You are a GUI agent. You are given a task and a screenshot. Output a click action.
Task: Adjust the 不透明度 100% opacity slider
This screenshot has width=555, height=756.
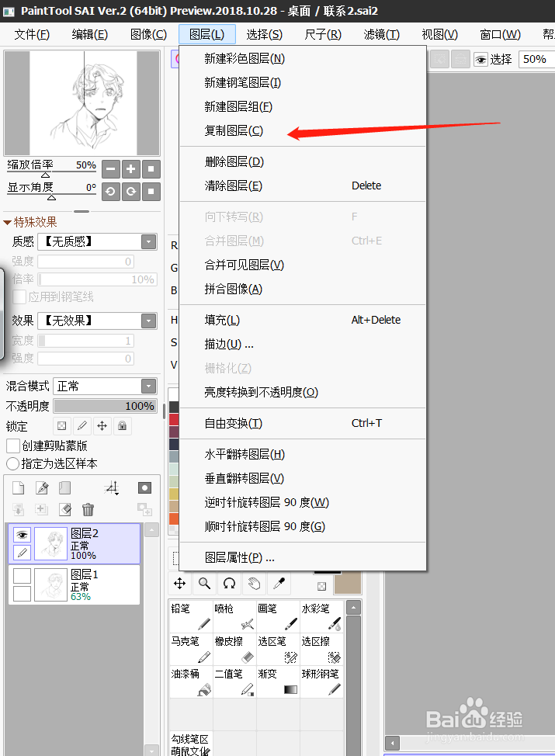pos(105,406)
